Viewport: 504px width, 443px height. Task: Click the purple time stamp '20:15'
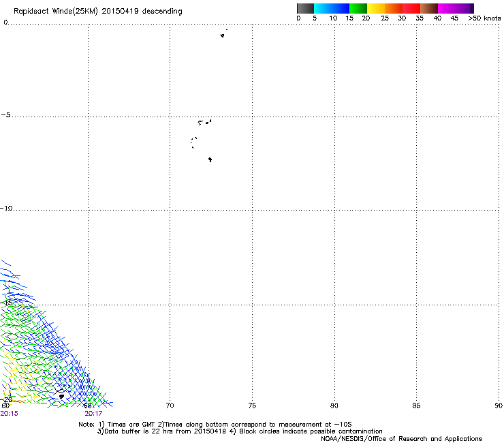(x=10, y=414)
